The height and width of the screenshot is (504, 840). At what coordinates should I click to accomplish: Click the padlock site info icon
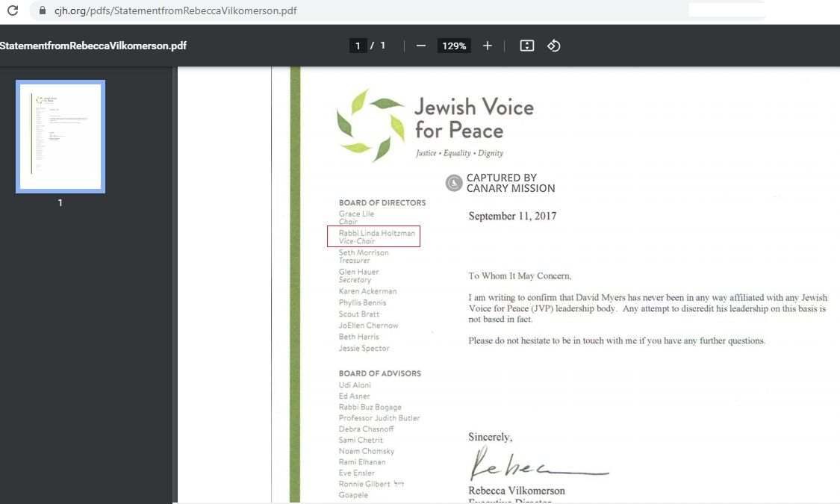click(41, 11)
